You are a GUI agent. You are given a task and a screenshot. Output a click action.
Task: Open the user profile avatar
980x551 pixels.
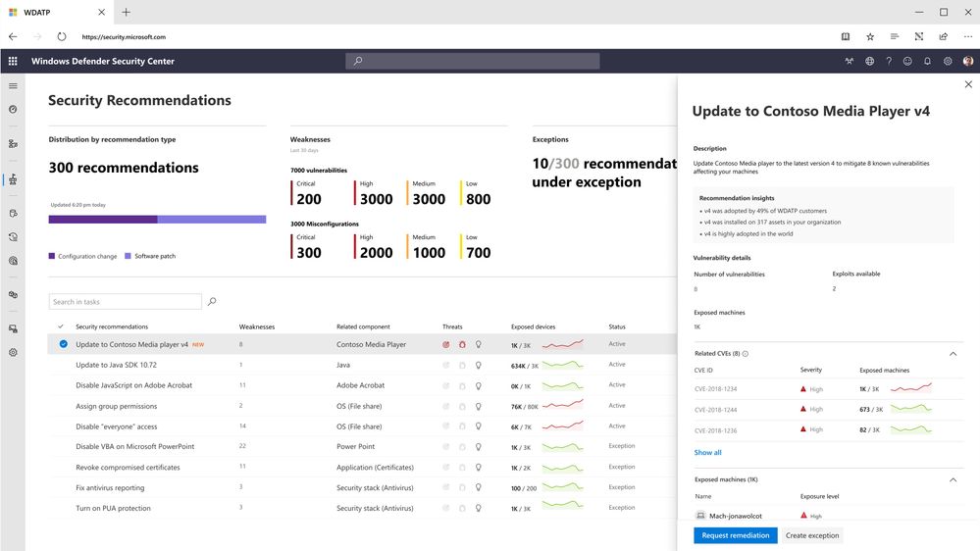[x=968, y=61]
